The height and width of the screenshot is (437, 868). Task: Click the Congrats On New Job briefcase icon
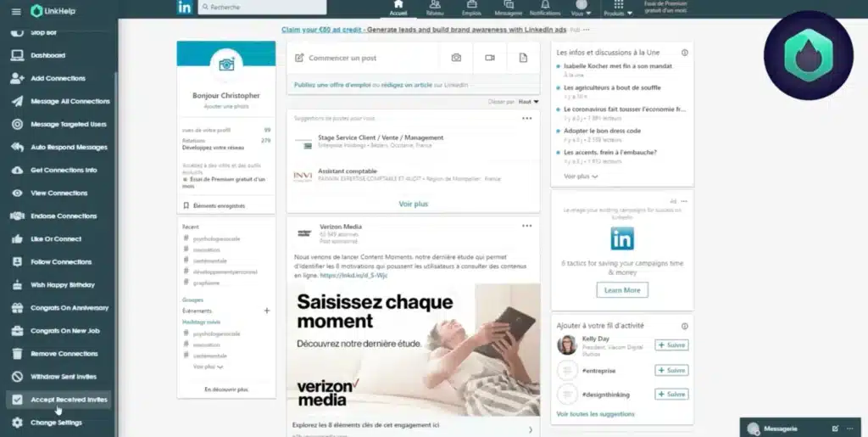[x=17, y=331]
